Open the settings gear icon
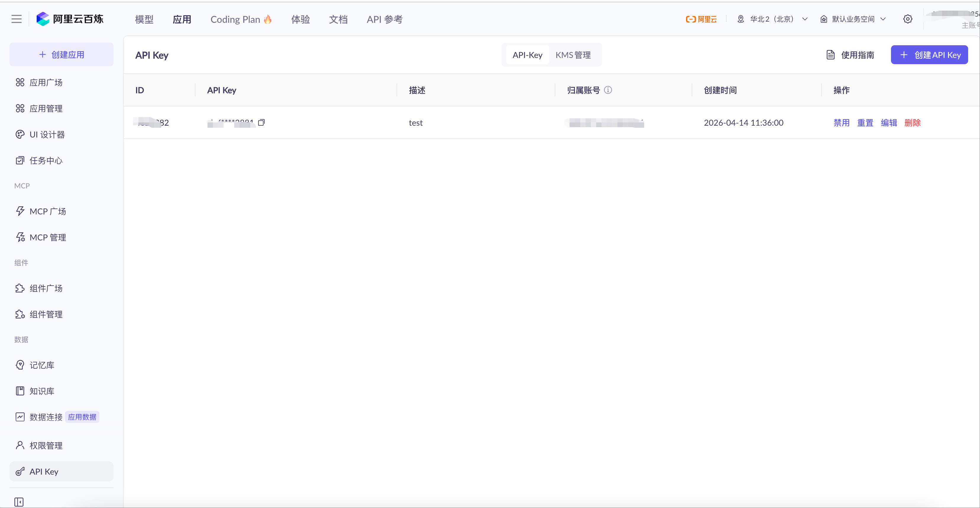This screenshot has width=980, height=508. click(907, 19)
